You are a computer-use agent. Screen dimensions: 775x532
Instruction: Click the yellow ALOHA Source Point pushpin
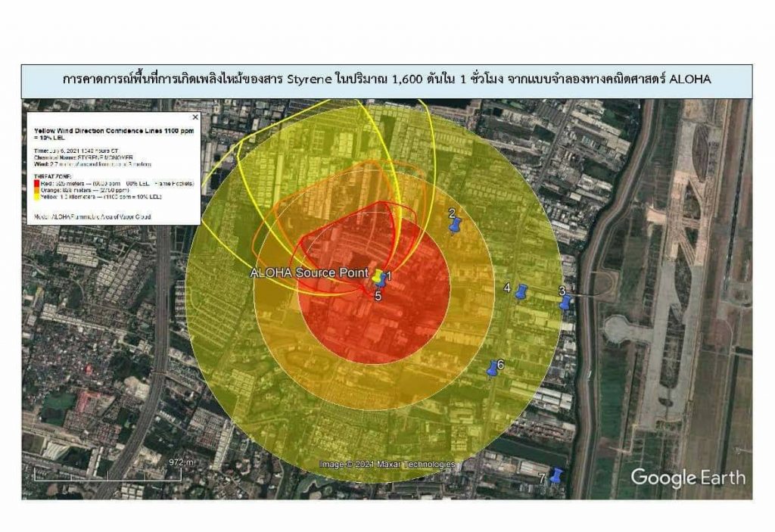pyautogui.click(x=377, y=275)
